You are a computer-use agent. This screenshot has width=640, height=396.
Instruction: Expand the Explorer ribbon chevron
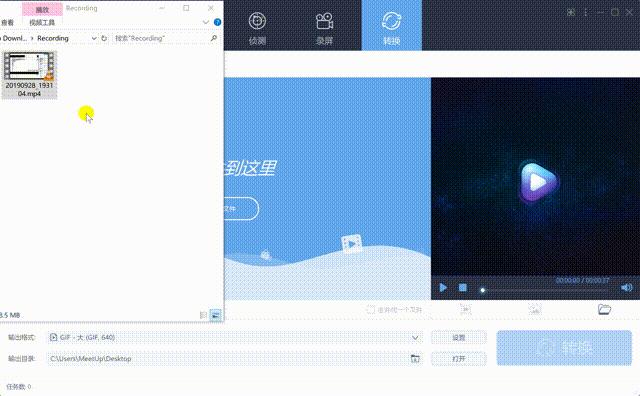206,22
